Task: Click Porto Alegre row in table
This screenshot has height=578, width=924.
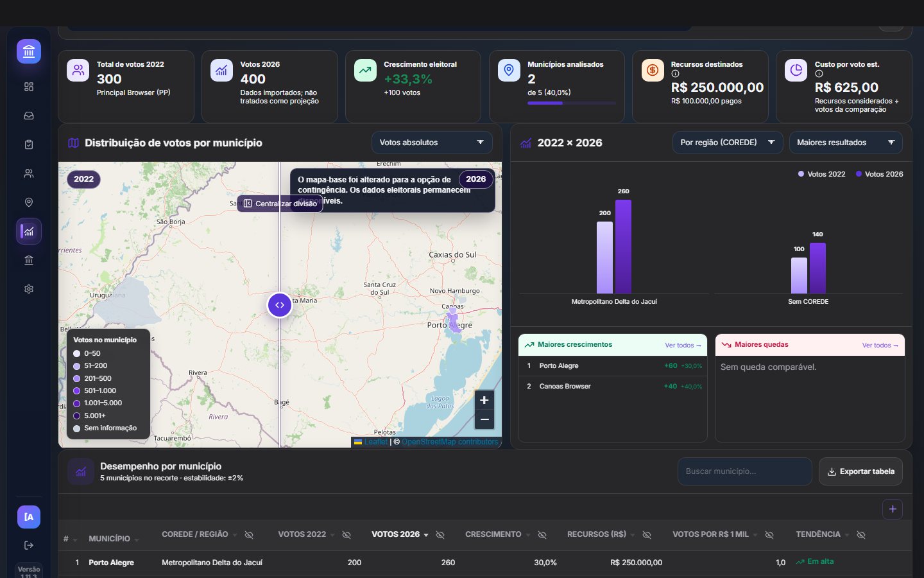Action: [484, 563]
